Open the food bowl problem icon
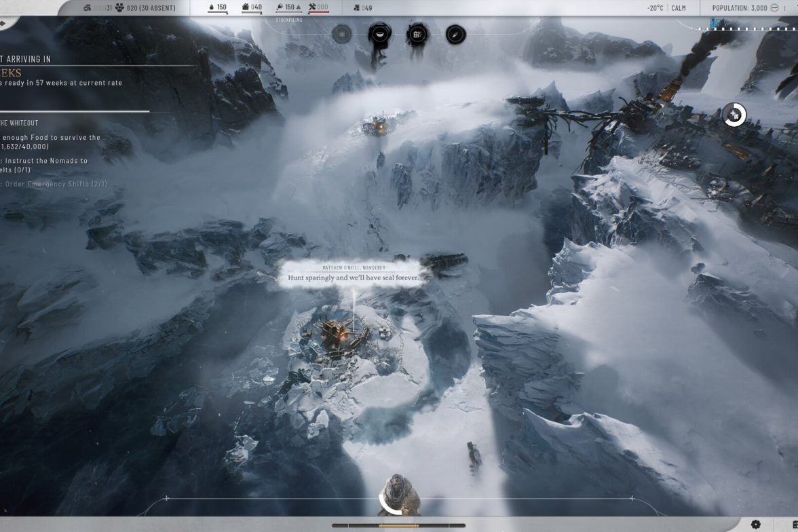This screenshot has width=798, height=532. (x=379, y=35)
